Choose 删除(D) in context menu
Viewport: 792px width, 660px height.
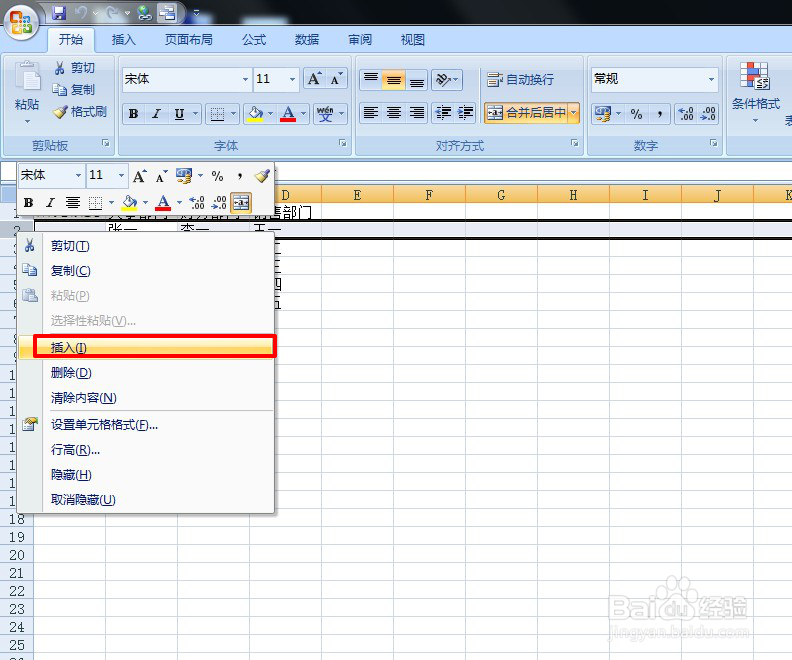pos(146,373)
